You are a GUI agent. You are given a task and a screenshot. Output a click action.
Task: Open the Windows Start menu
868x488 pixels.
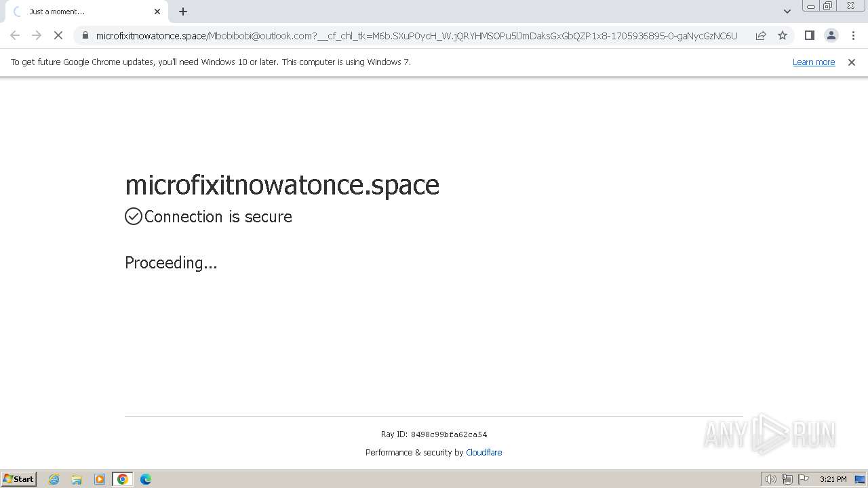19,479
